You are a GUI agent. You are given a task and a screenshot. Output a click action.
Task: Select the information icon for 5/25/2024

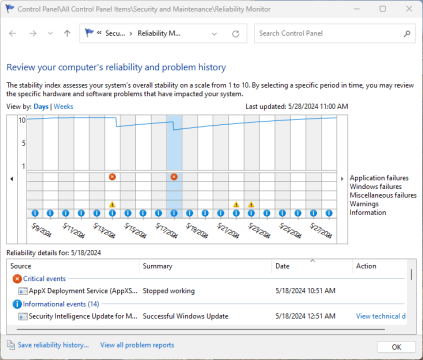282,213
